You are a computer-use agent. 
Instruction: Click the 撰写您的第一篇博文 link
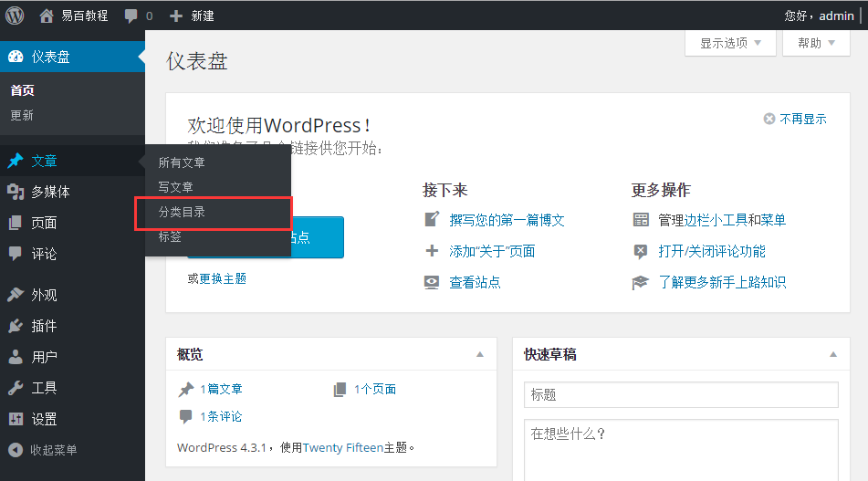(507, 220)
